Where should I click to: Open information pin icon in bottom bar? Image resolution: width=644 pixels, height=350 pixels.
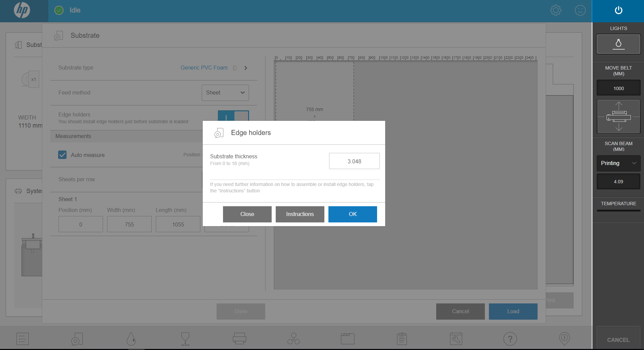coord(565,339)
